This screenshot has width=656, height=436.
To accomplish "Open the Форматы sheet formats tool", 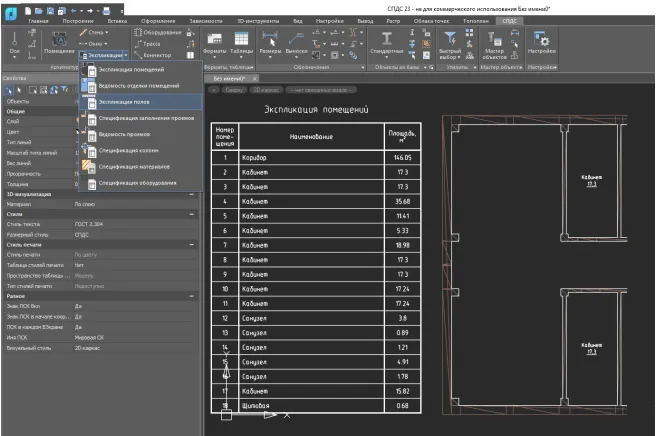I will point(214,40).
